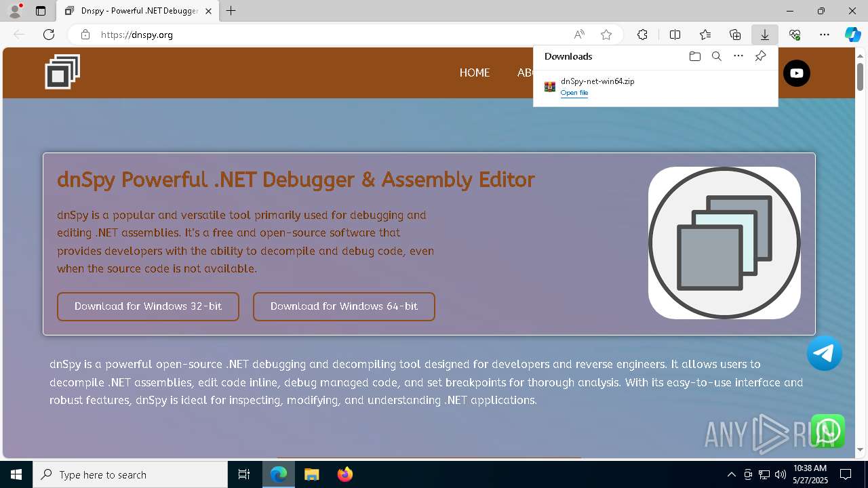
Task: Search downloads with magnifier icon
Action: [716, 56]
